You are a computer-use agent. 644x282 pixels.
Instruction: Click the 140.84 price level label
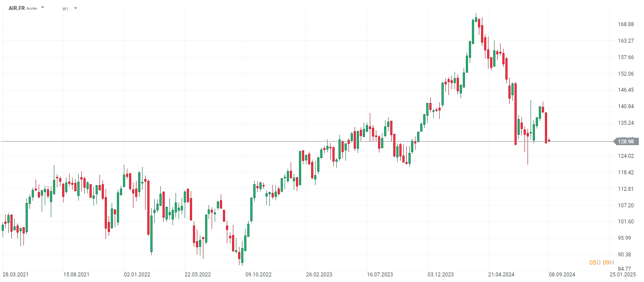pyautogui.click(x=625, y=106)
